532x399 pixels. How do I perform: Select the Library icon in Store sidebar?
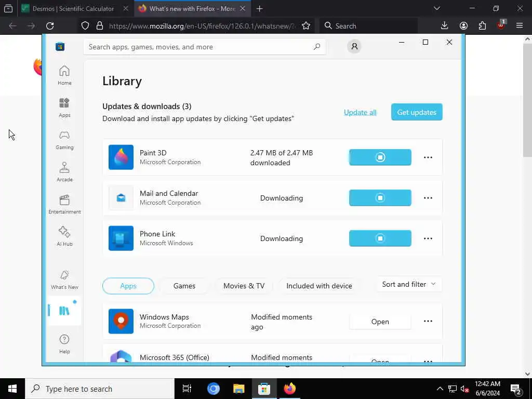point(64,311)
